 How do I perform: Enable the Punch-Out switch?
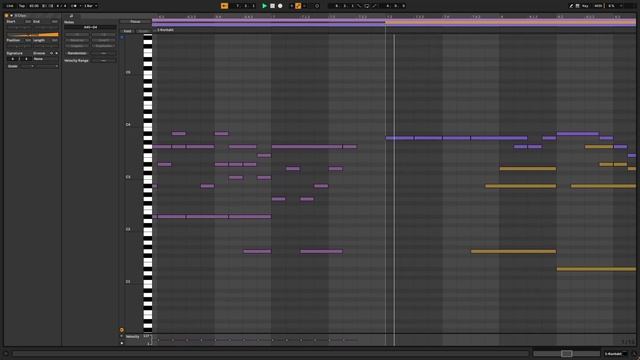[x=374, y=6]
